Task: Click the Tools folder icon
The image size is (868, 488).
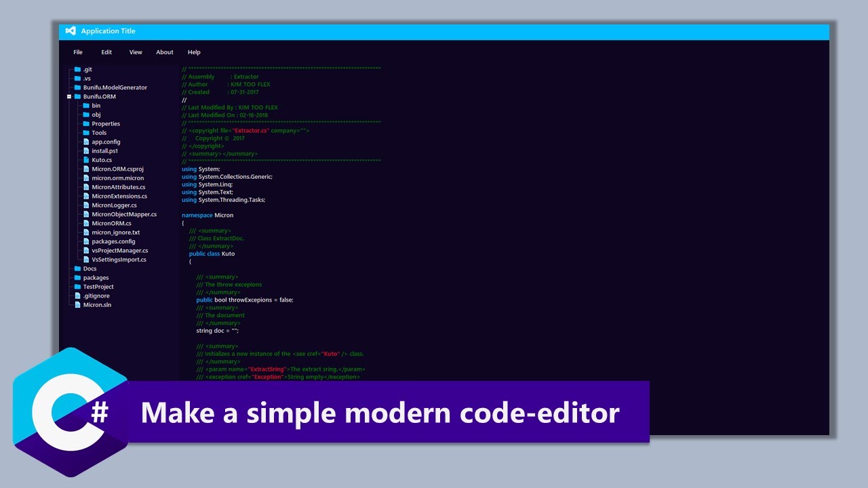Action: pos(86,133)
